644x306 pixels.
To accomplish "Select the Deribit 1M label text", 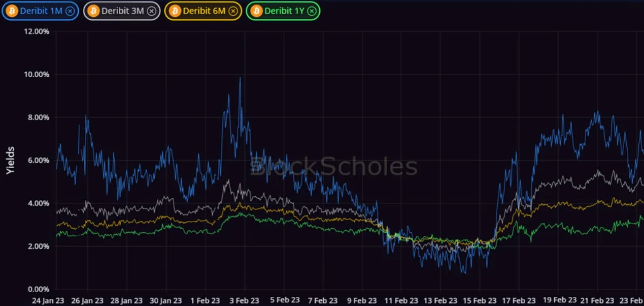I will click(42, 11).
